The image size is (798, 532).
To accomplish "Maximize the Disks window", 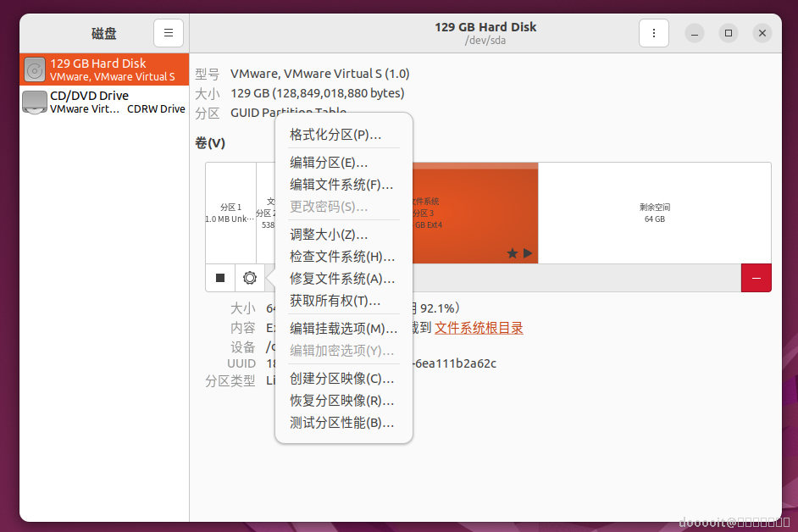I will [729, 33].
